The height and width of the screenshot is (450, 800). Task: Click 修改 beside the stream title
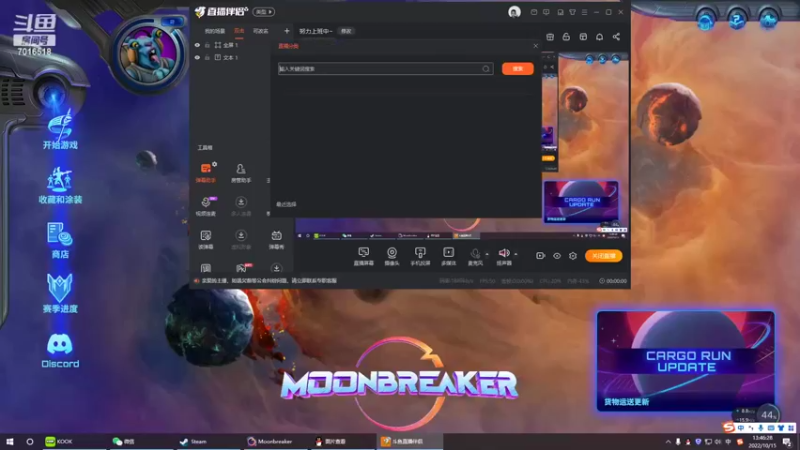(346, 31)
